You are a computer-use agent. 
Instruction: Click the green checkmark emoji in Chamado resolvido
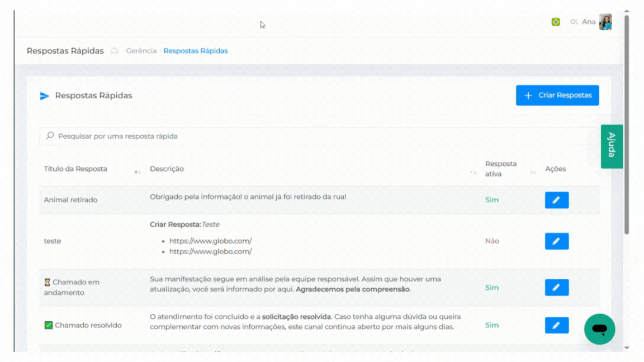49,325
